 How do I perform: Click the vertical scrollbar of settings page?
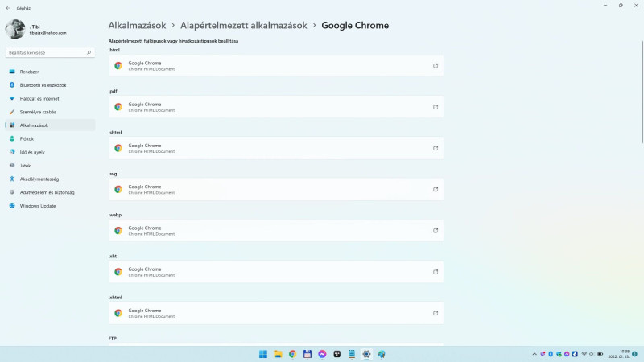[x=642, y=93]
